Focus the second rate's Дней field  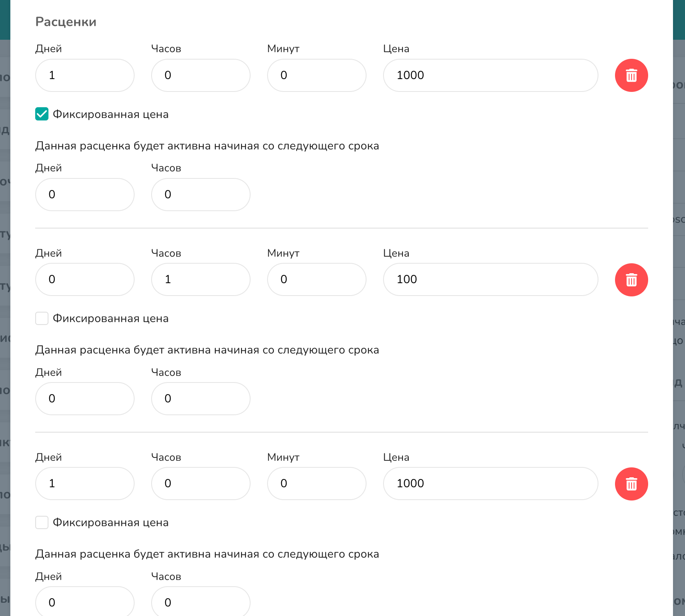(85, 279)
